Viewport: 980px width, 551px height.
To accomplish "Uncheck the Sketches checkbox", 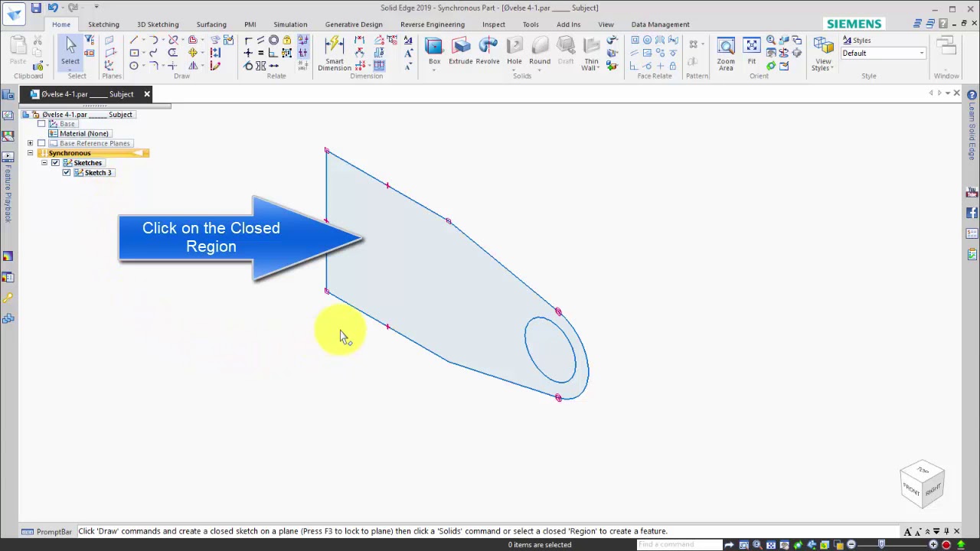I will 55,163.
